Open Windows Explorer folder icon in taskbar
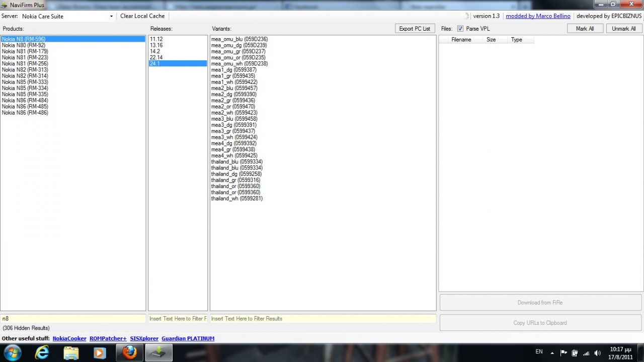Image resolution: width=644 pixels, height=362 pixels. tap(71, 352)
